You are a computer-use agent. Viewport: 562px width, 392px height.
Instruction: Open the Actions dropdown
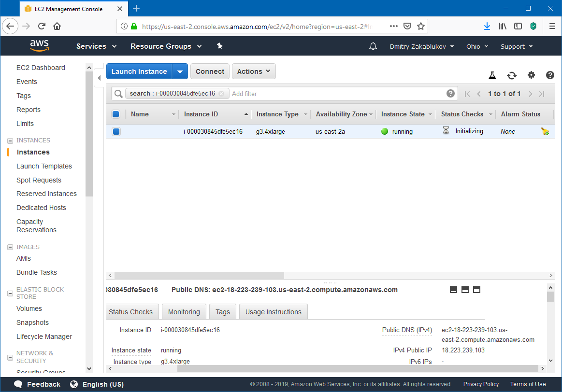click(254, 71)
